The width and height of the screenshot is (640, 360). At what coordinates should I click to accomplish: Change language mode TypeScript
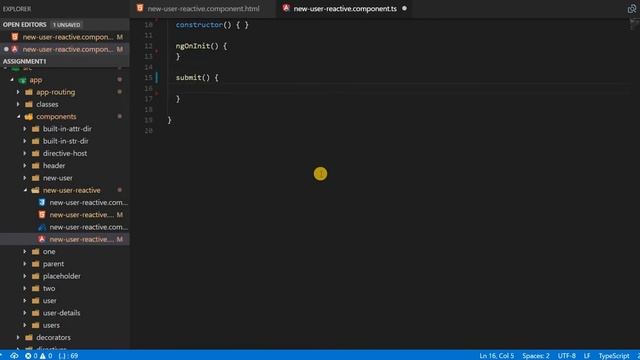[x=613, y=356]
